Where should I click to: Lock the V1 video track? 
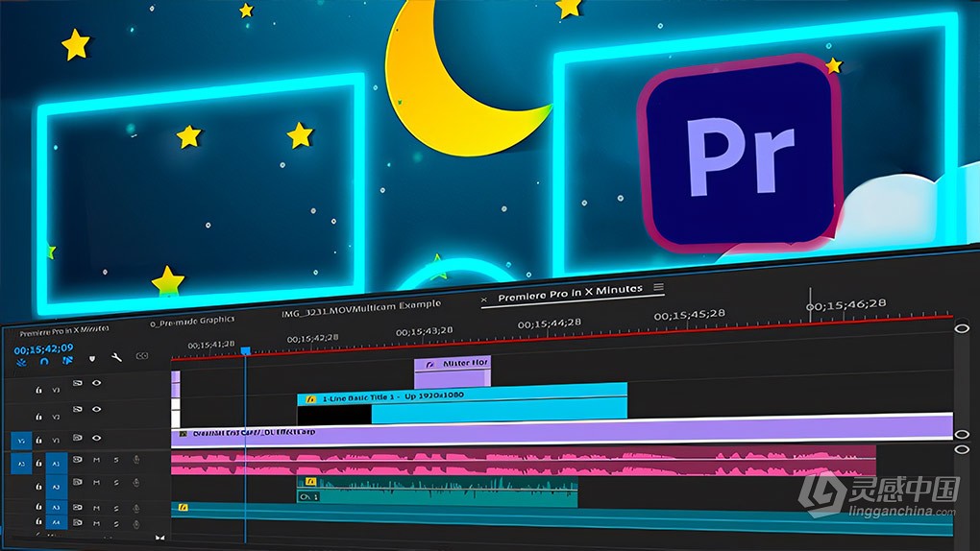pos(38,440)
